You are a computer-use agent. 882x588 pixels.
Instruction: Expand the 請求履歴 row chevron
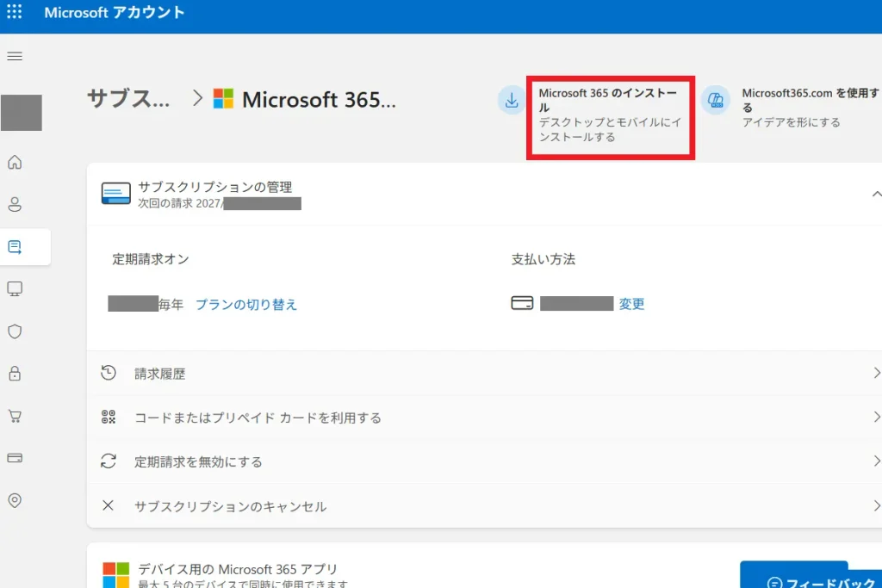pyautogui.click(x=876, y=373)
